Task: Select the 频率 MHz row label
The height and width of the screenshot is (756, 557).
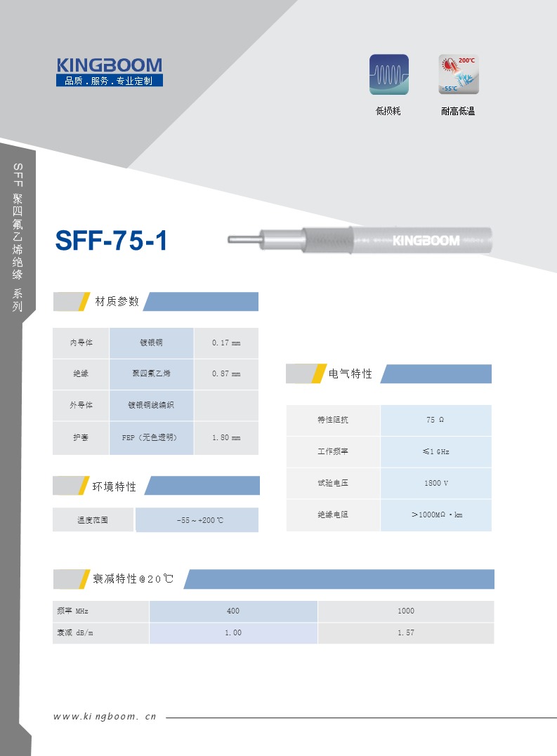Action: click(100, 611)
